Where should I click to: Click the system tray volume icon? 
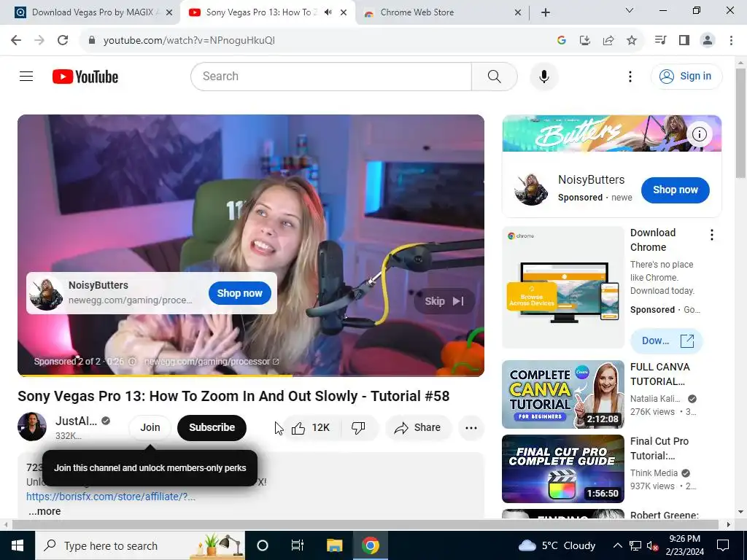pos(652,545)
